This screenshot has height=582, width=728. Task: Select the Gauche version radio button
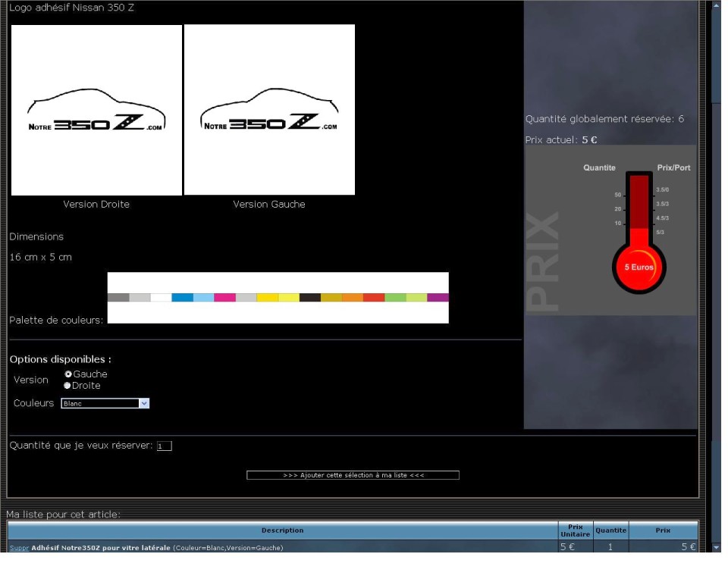(68, 374)
